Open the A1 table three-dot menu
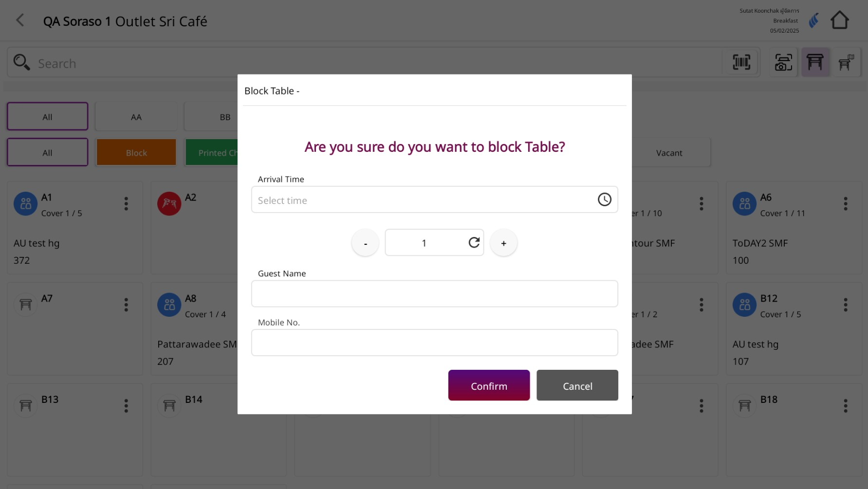This screenshot has height=489, width=868. (126, 204)
